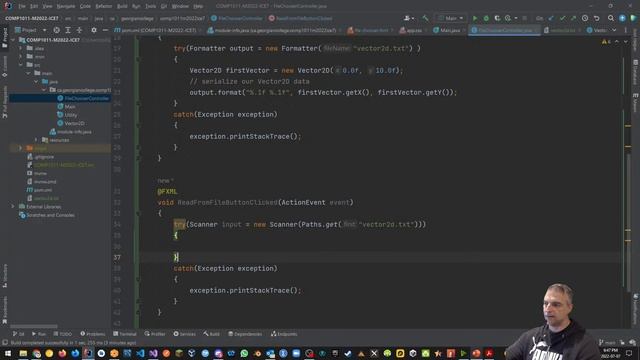This screenshot has width=640, height=360.
Task: Open the Profiler tool window
Action: tap(155, 334)
